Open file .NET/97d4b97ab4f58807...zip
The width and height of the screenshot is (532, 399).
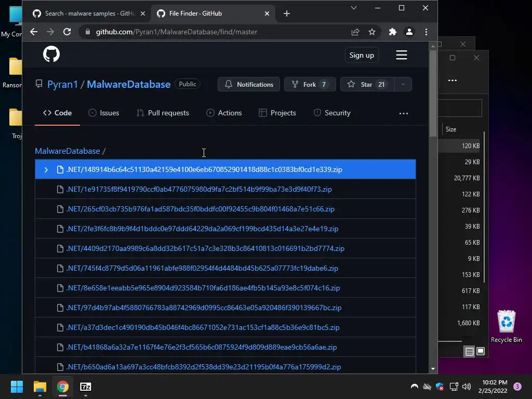tap(225, 308)
